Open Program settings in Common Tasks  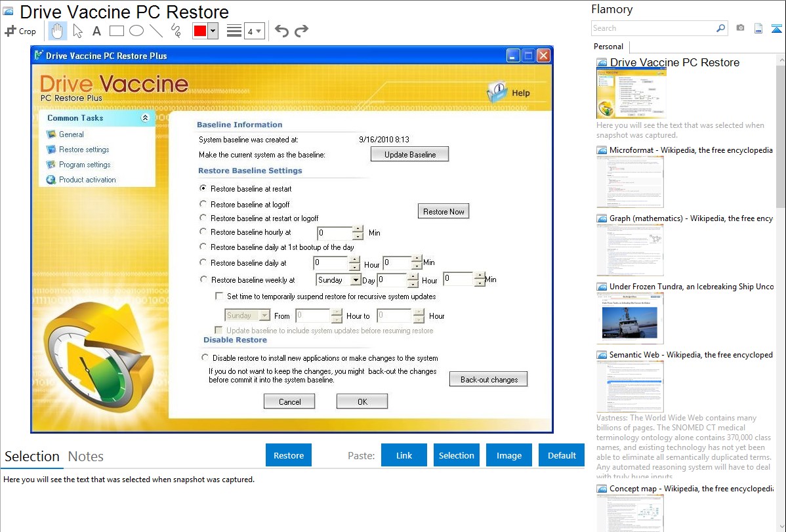coord(85,165)
